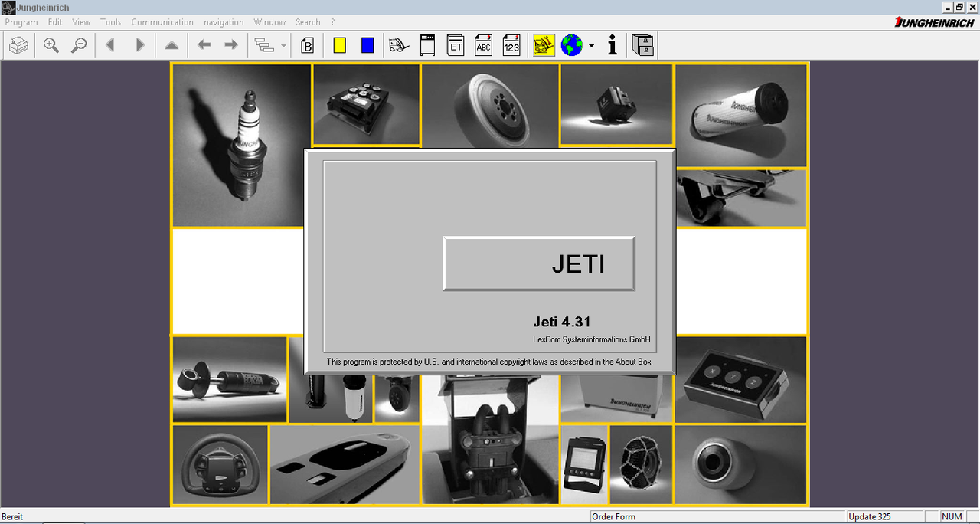Viewport: 980px width, 524px height.
Task: Click the flat panel cover thumbnail
Action: point(345,464)
